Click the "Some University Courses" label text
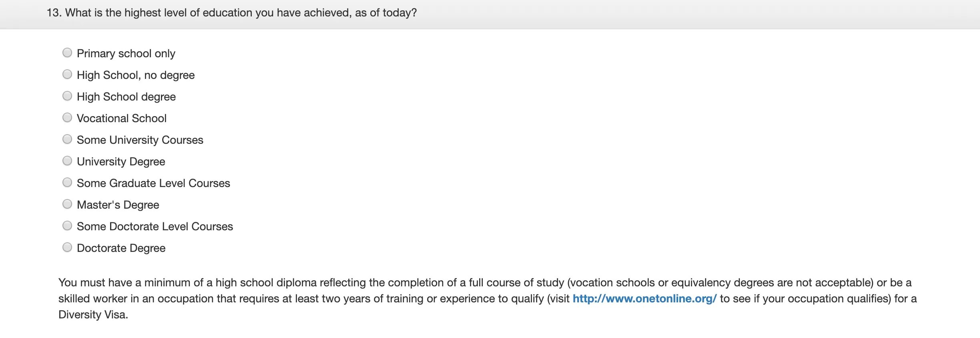 coord(140,140)
